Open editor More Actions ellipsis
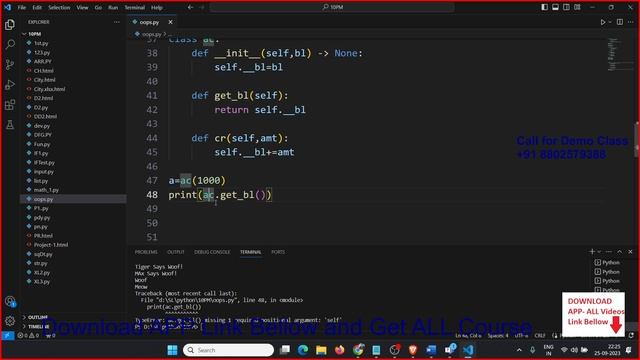Viewport: 640px width, 360px height. (631, 22)
